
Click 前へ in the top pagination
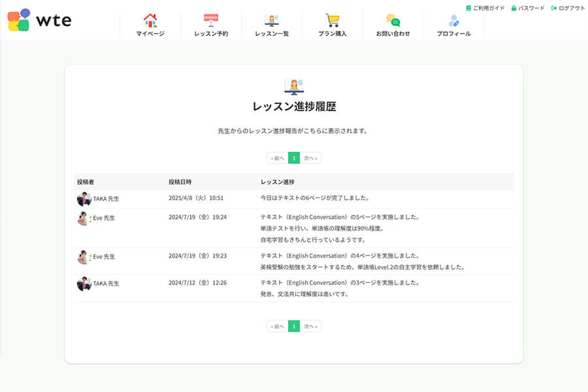(277, 157)
